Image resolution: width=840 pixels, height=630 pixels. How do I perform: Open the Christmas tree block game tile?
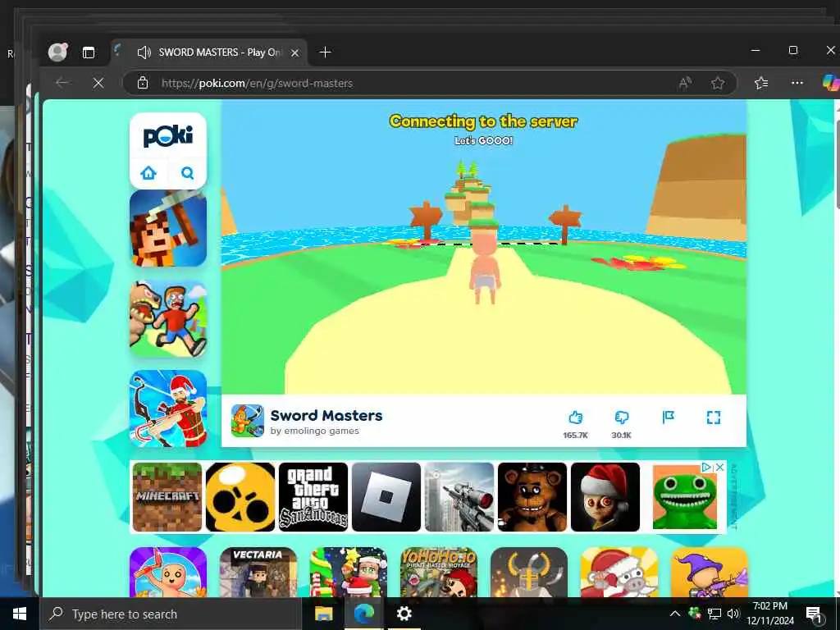coord(348,572)
